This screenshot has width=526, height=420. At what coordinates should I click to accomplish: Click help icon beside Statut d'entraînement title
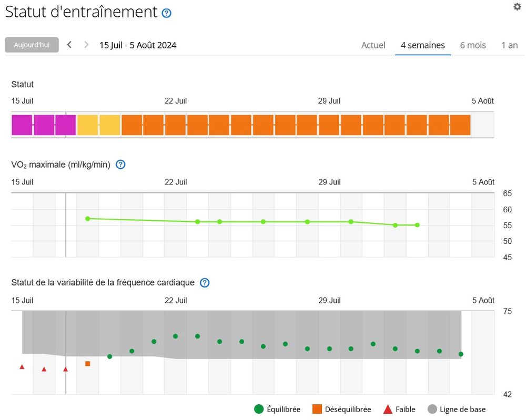167,13
